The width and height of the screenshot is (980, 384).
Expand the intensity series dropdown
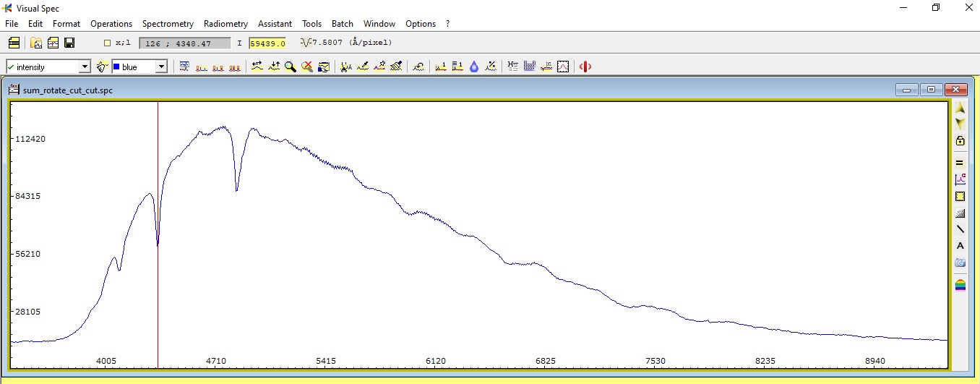coord(85,67)
